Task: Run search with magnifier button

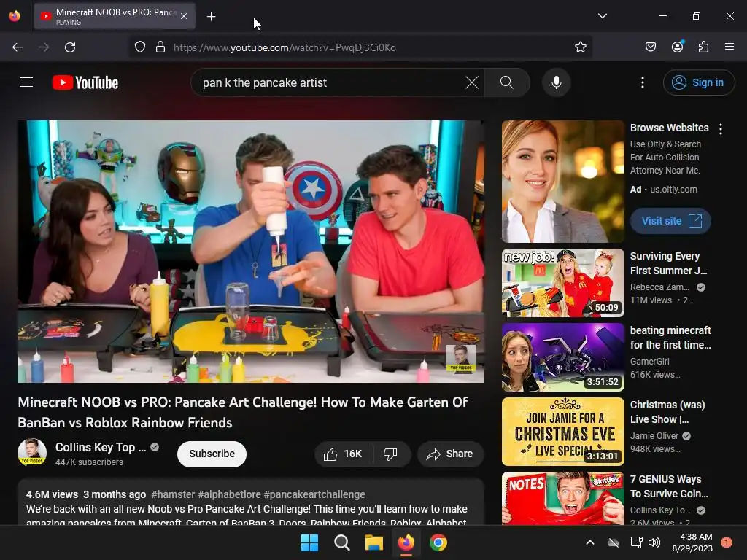Action: point(507,82)
